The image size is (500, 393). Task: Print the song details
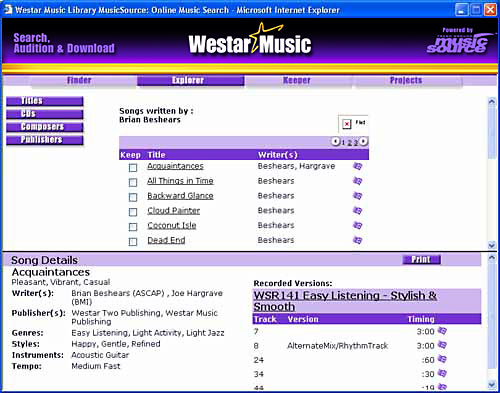point(422,260)
